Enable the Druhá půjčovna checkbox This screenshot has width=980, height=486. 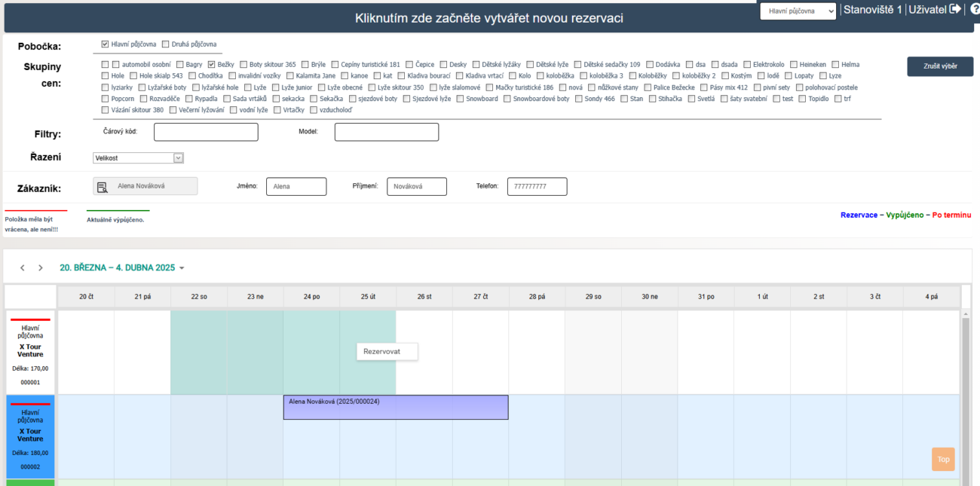click(165, 44)
